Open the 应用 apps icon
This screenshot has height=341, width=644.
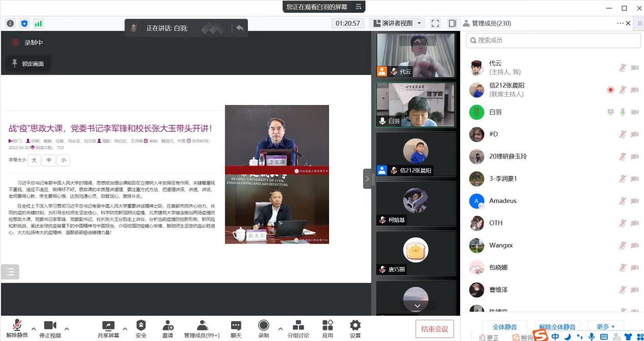[328, 326]
